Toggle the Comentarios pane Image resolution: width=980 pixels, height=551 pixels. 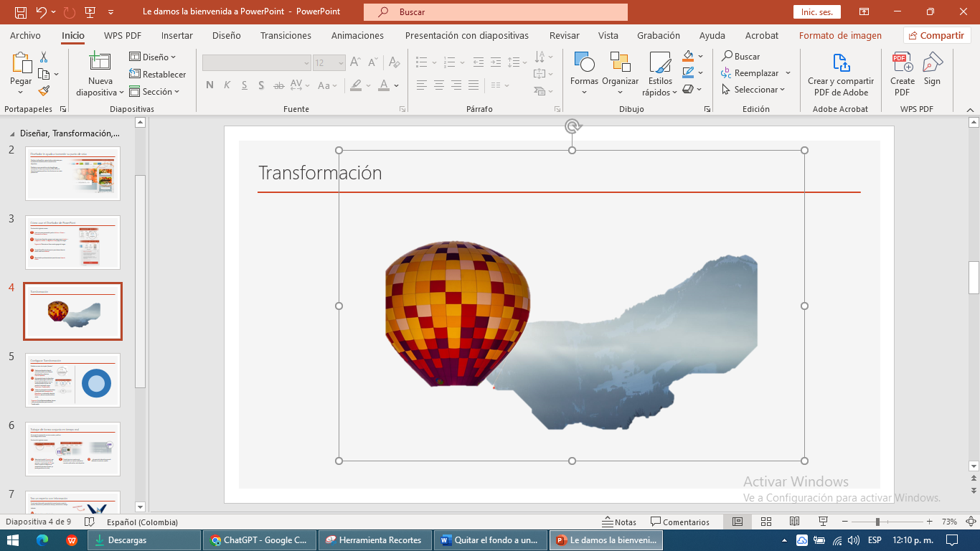coord(679,522)
